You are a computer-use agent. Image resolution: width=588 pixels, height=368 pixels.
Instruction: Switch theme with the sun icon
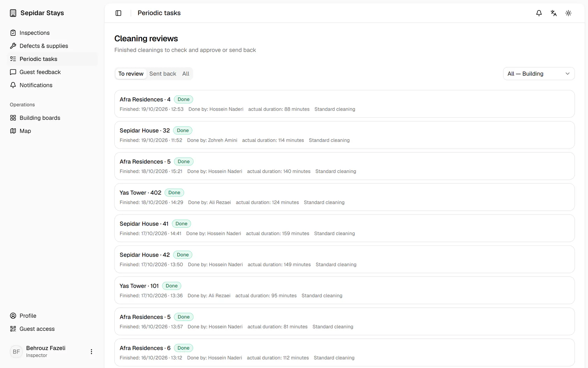pyautogui.click(x=568, y=13)
